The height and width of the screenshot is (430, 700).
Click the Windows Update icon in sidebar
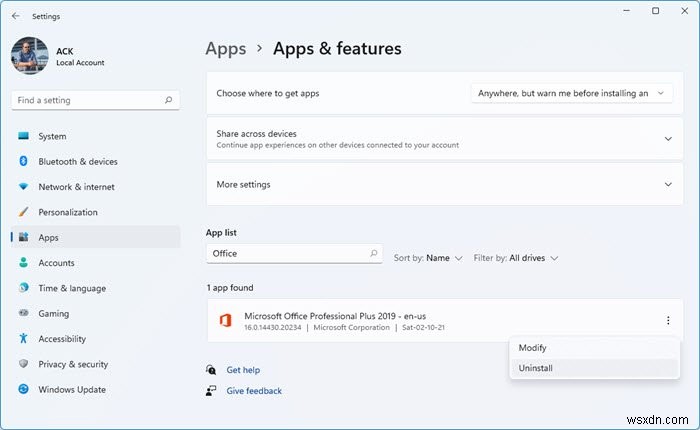pos(23,390)
